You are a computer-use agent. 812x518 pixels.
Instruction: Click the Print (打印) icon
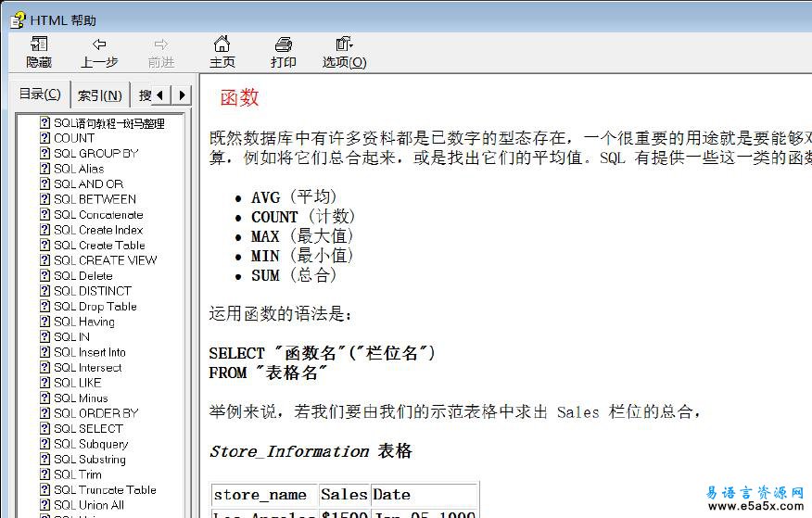284,44
